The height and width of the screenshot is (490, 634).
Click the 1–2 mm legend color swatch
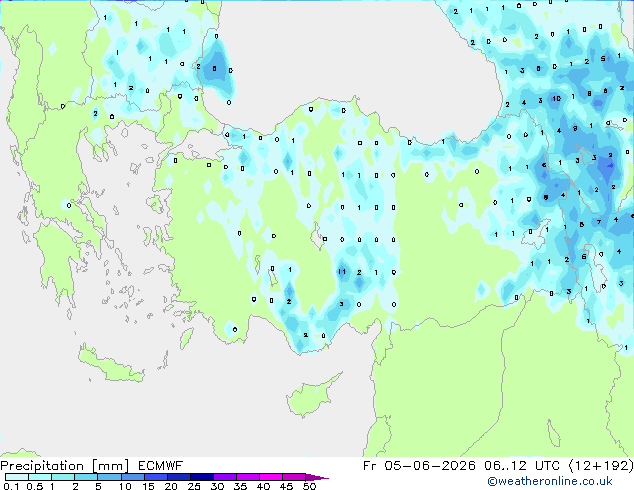[x=63, y=477]
